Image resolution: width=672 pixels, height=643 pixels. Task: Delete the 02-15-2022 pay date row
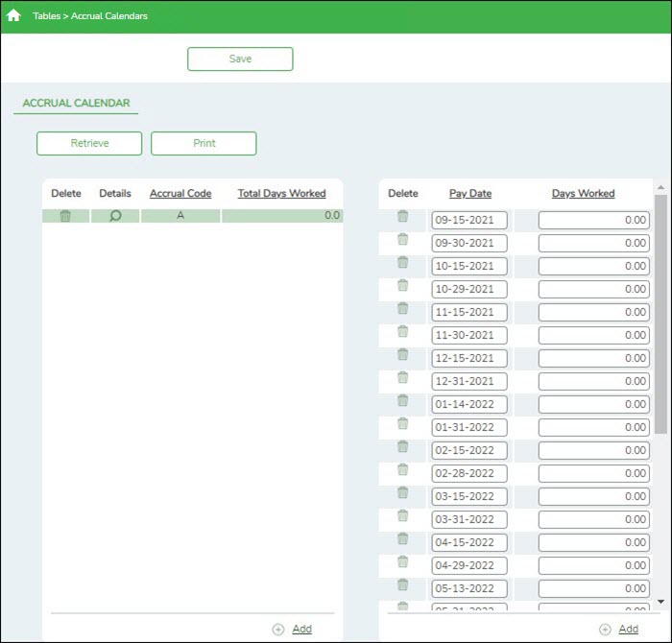pyautogui.click(x=402, y=446)
